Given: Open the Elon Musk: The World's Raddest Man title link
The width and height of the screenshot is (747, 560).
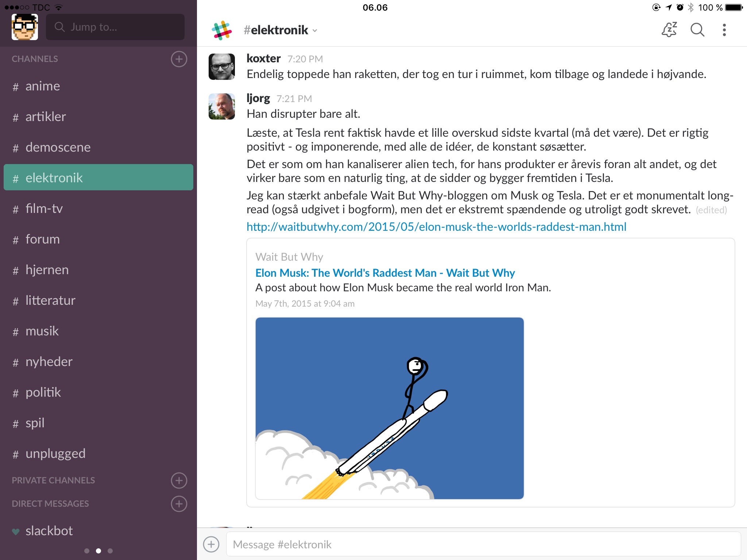Looking at the screenshot, I should point(385,273).
